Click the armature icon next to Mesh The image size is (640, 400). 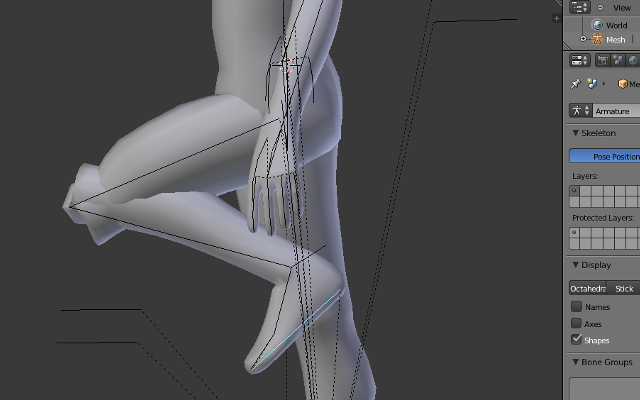[x=597, y=39]
